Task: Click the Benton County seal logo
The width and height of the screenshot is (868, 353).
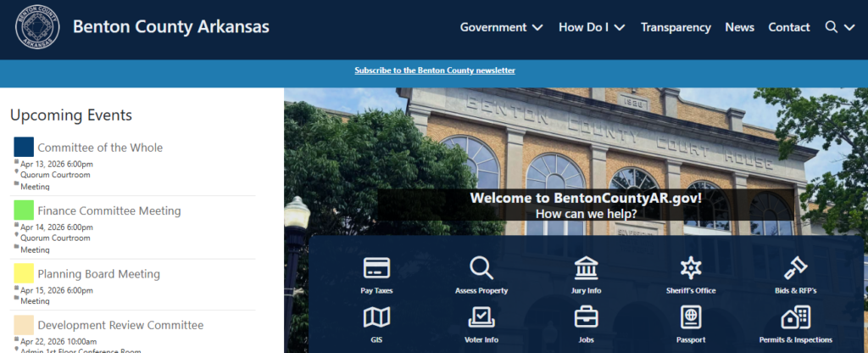Action: coord(37,28)
